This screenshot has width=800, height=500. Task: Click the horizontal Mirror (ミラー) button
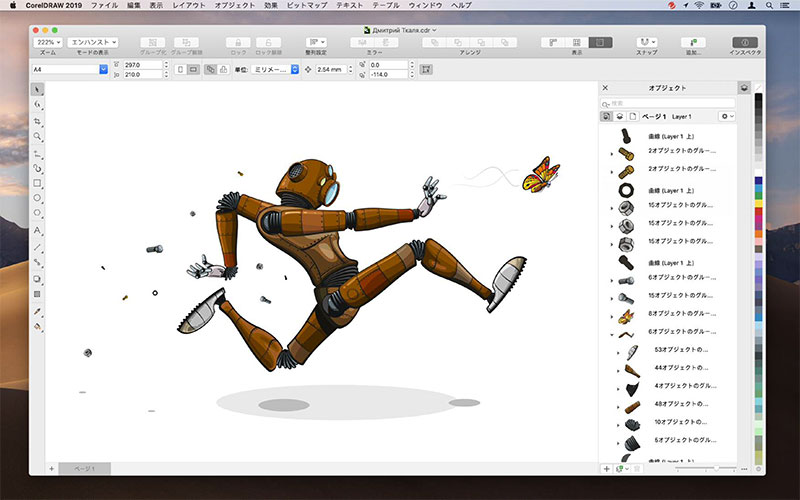tap(363, 42)
